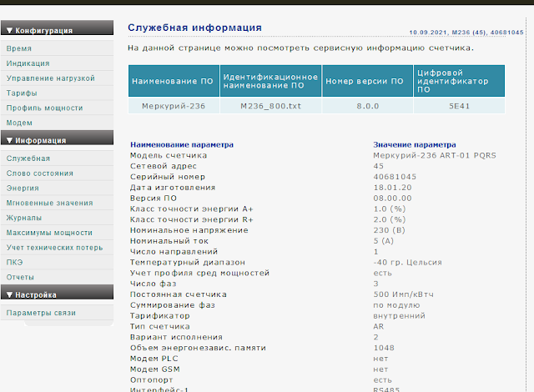
Task: Click the Идентификационное наименование ПО header
Action: pos(270,81)
